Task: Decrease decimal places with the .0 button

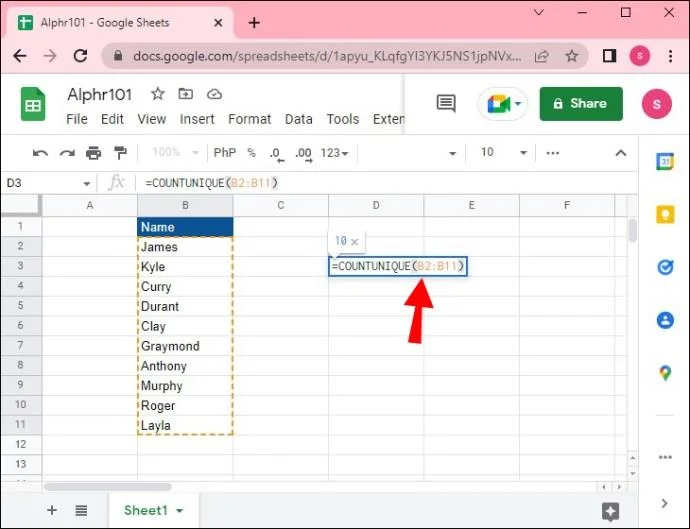Action: (277, 154)
